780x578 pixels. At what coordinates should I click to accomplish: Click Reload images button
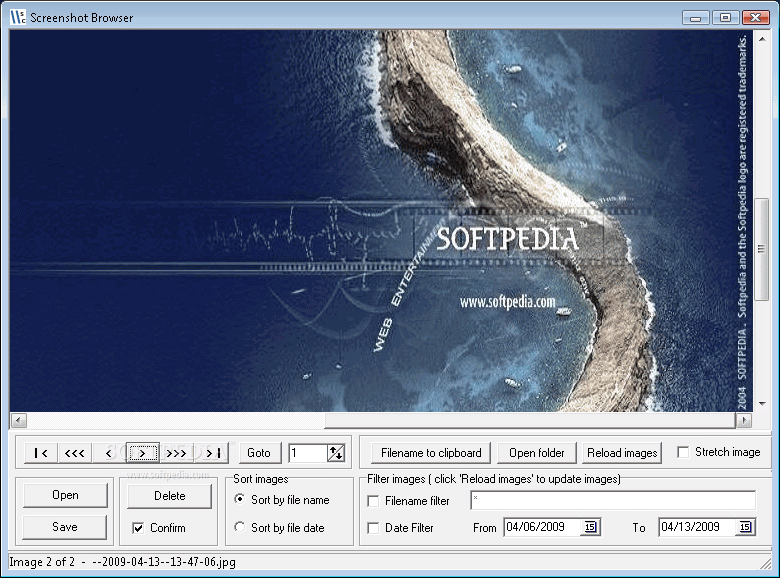tap(622, 453)
